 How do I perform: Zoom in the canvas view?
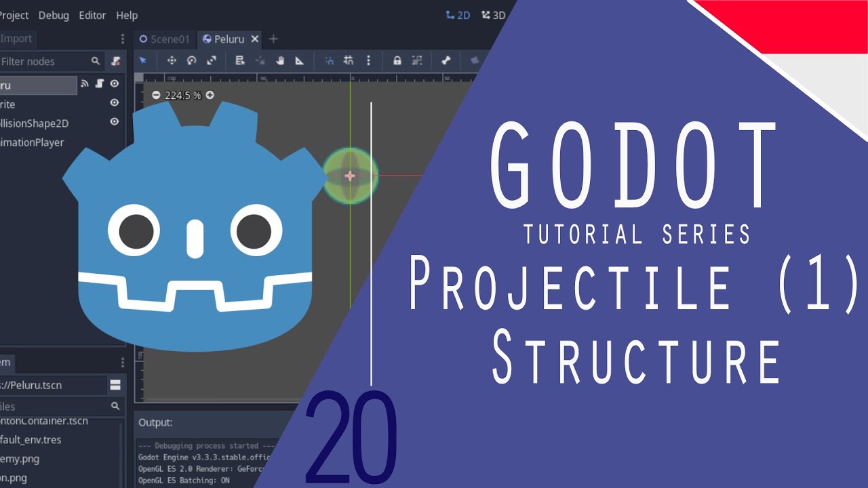pyautogui.click(x=210, y=95)
